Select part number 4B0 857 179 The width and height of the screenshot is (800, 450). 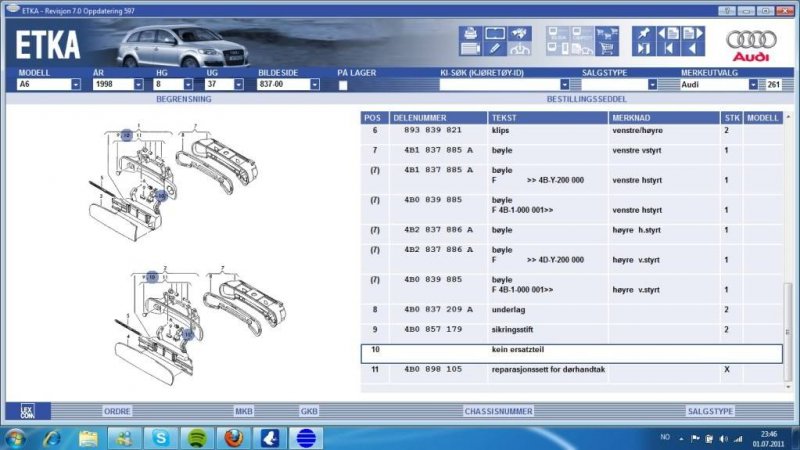(x=433, y=329)
